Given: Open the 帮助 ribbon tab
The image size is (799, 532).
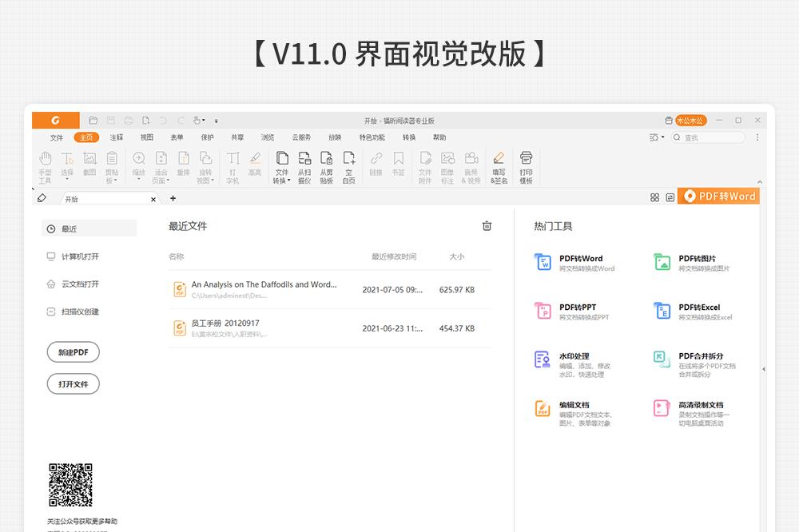Looking at the screenshot, I should 439,137.
